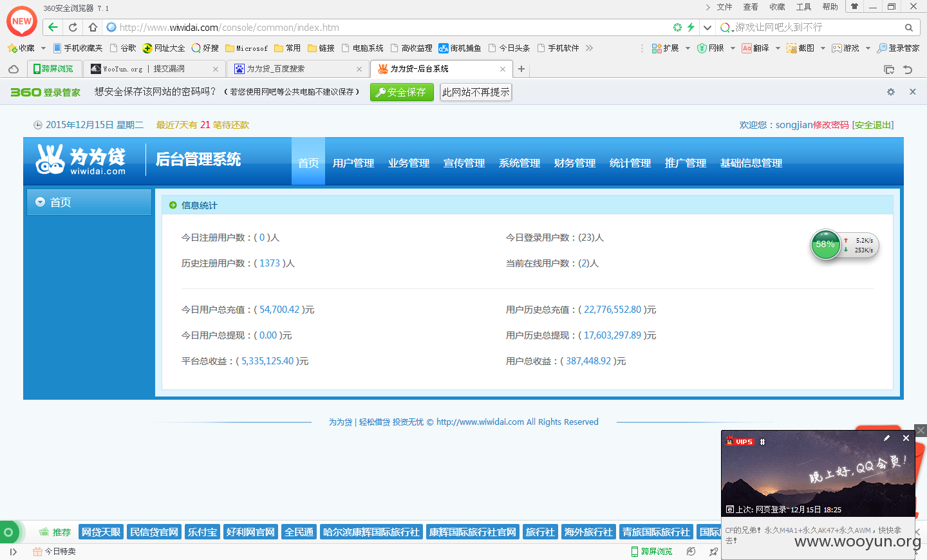Open the 网贷天眼 recommended link

[x=101, y=532]
